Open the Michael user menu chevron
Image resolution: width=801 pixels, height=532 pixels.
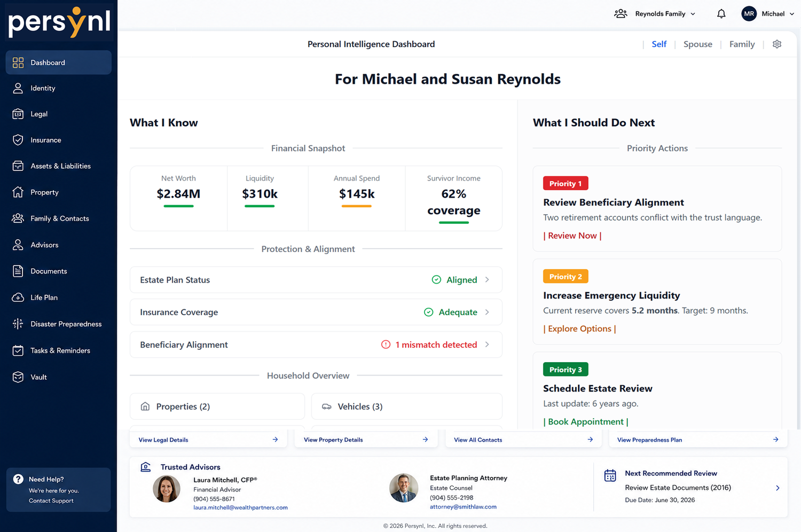[792, 14]
